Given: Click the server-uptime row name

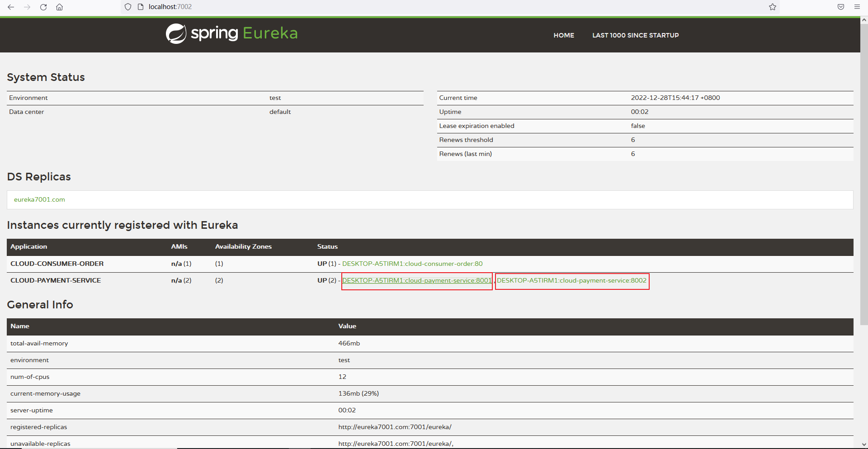Looking at the screenshot, I should pyautogui.click(x=32, y=410).
